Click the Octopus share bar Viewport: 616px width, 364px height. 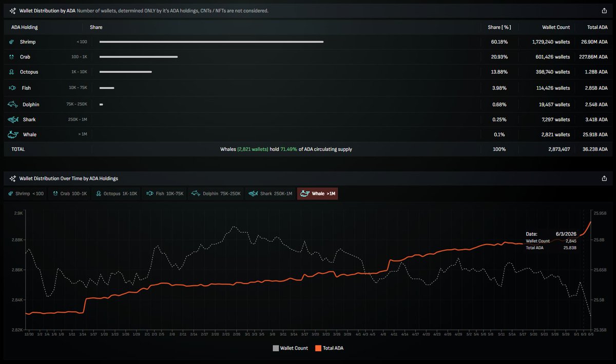[x=126, y=72]
